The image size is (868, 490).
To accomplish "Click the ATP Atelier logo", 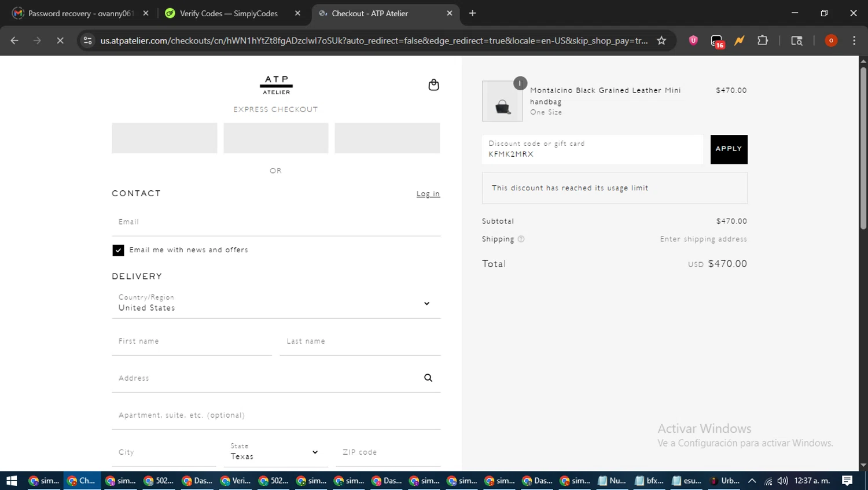I will click(276, 85).
